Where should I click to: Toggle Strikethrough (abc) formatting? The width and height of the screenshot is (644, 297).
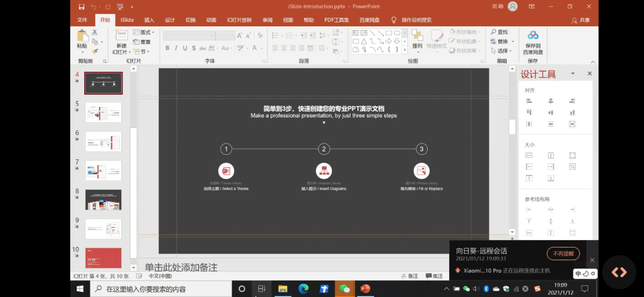[x=203, y=48]
